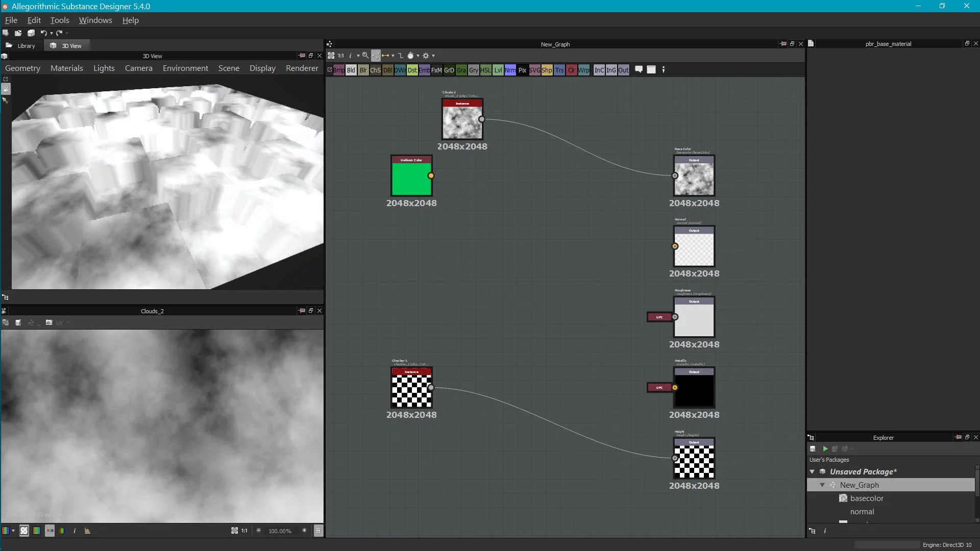
Task: Add a Shape/Sharpen (Shp) node
Action: (x=547, y=70)
